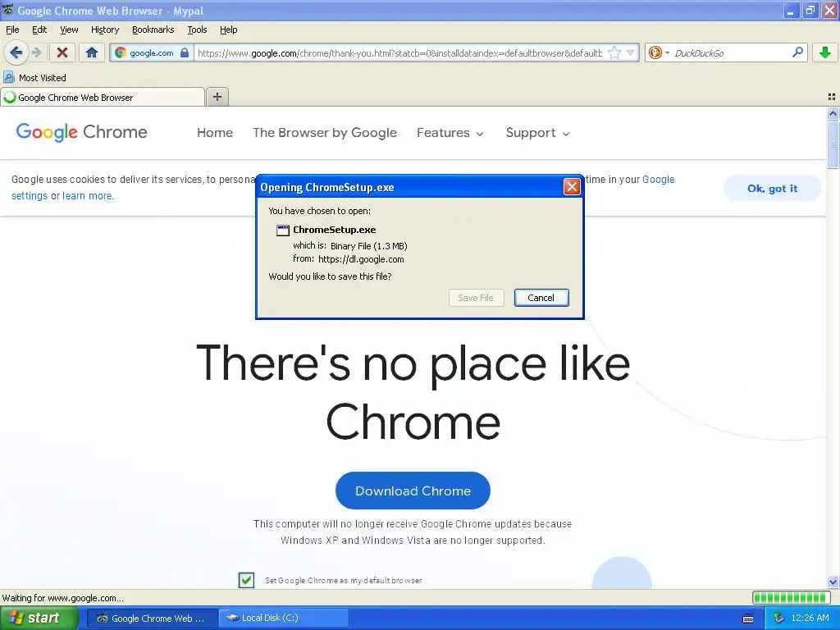
Task: Click the Download Chrome button
Action: [413, 491]
